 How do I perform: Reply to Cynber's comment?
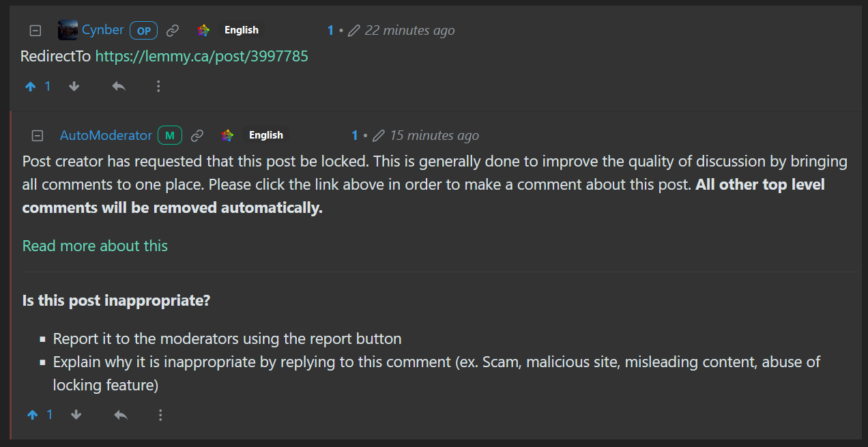pyautogui.click(x=119, y=87)
